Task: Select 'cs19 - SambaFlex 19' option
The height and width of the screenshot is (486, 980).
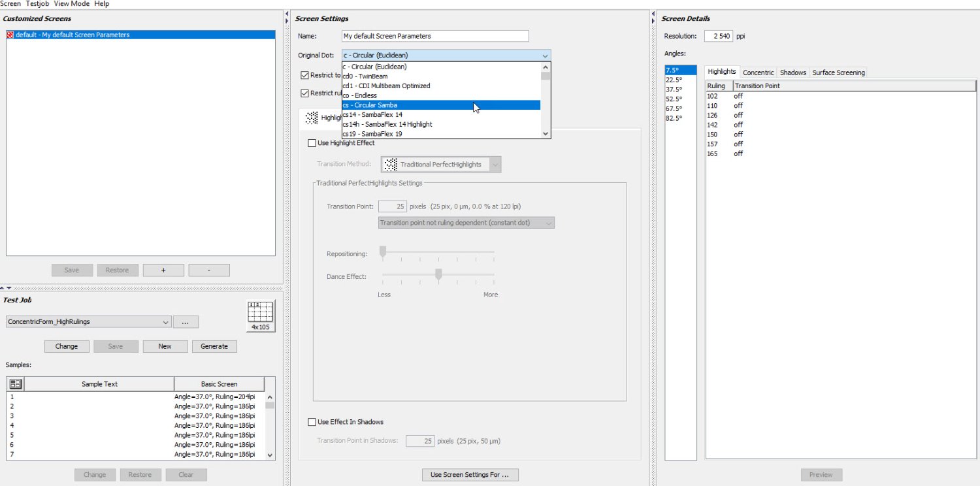Action: pos(441,134)
